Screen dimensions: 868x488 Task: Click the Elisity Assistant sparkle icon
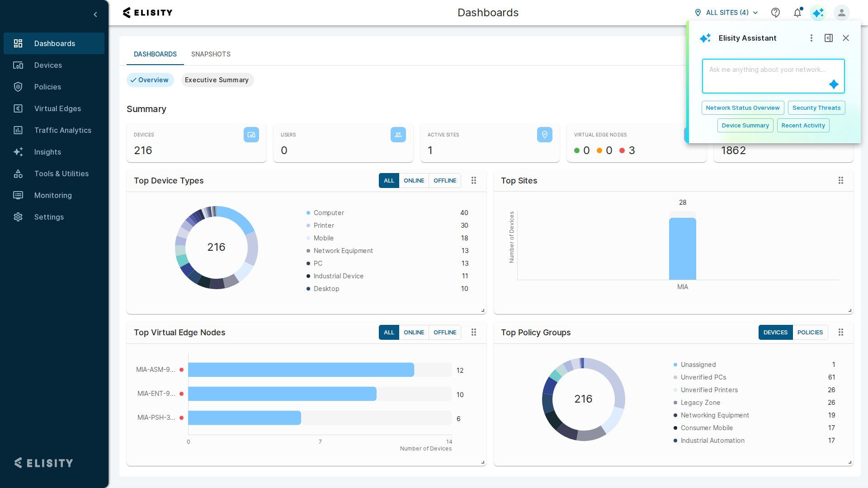tap(818, 13)
